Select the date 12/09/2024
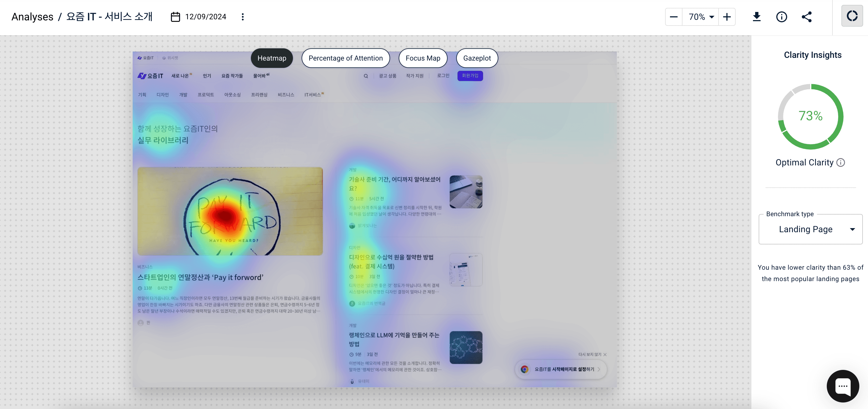This screenshot has width=868, height=409. 206,17
